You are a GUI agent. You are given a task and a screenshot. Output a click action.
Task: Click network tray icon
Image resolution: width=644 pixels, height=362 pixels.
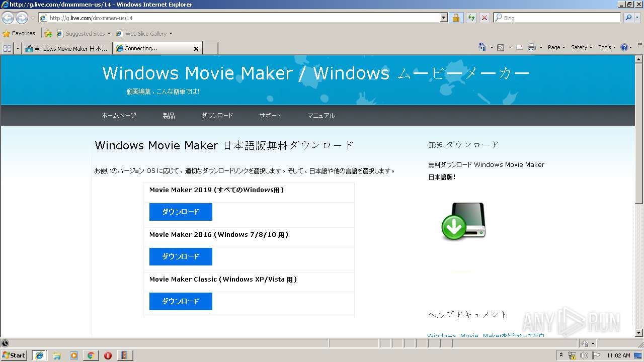click(572, 355)
